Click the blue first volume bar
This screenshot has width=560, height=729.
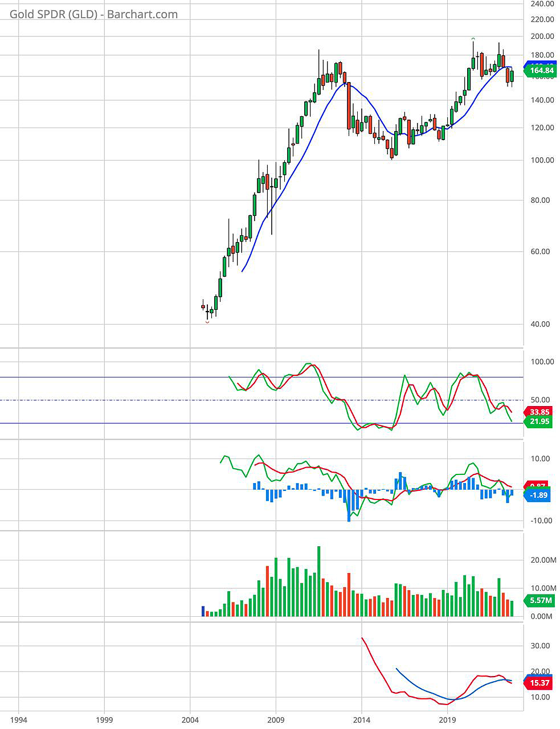203,612
